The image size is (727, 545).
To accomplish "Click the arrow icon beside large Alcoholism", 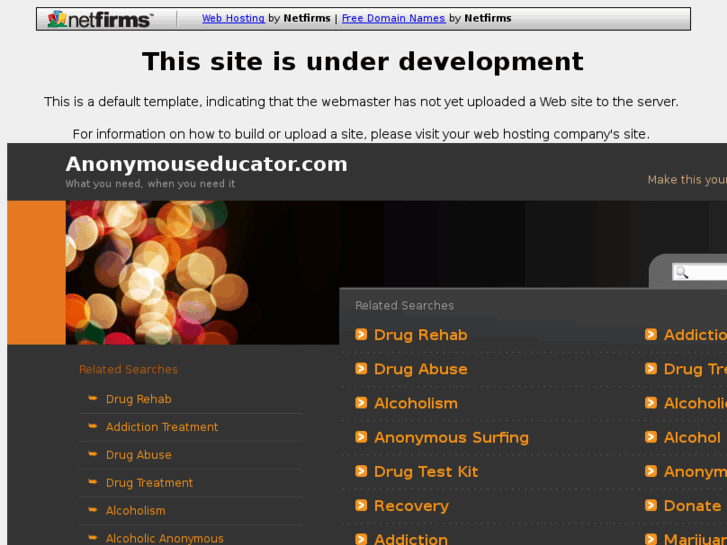I will [x=361, y=403].
